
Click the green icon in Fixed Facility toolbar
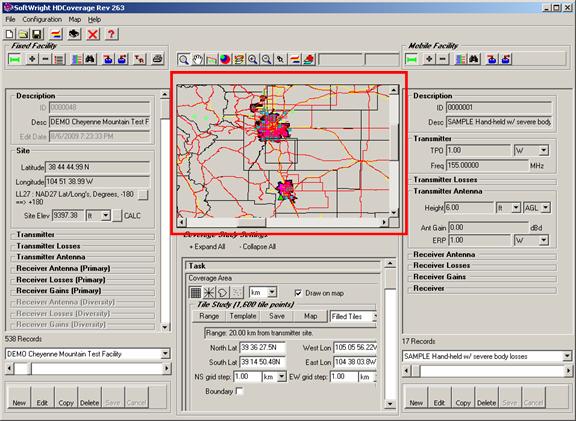(14, 59)
